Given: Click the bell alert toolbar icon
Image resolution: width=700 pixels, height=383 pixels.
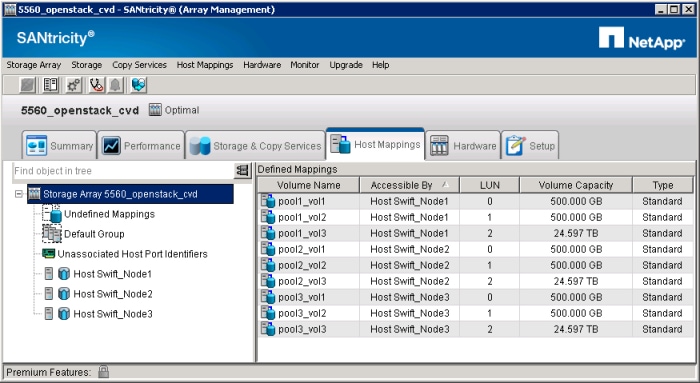Looking at the screenshot, I should pyautogui.click(x=116, y=85).
